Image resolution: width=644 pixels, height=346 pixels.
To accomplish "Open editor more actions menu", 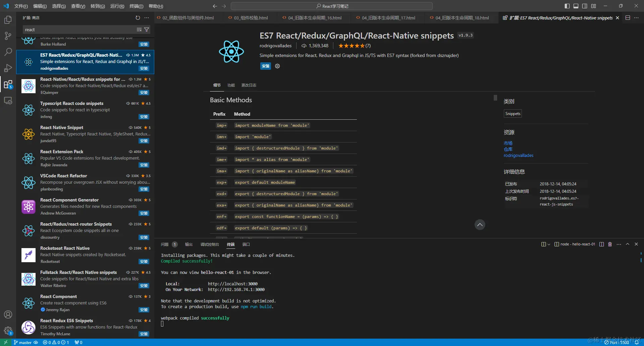I will click(x=636, y=18).
